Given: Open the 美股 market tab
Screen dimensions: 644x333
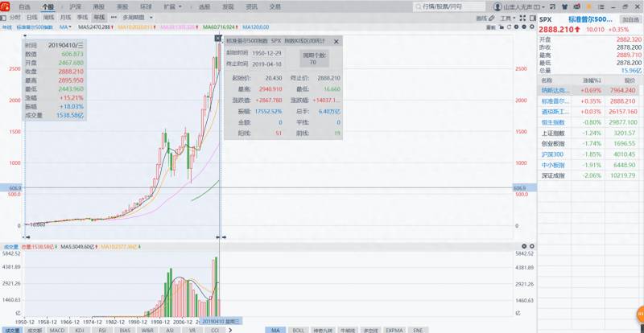Looking at the screenshot, I should pos(122,7).
